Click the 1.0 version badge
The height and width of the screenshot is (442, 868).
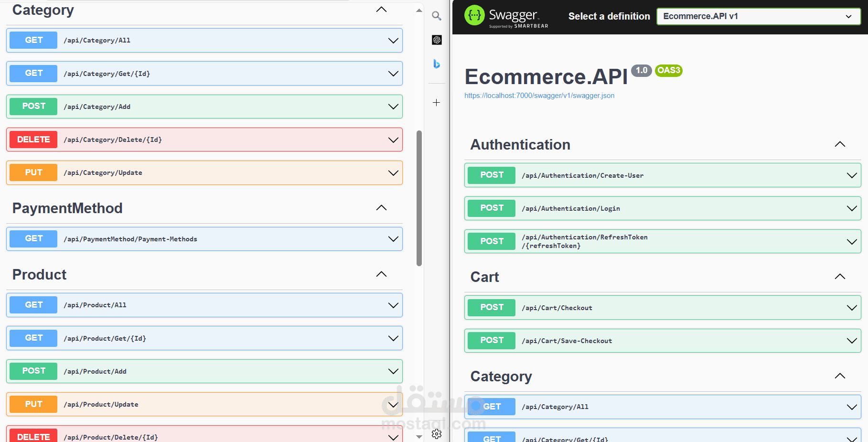tap(642, 70)
